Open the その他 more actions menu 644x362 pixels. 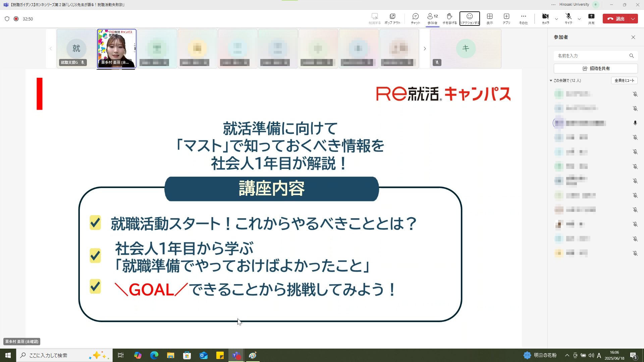point(523,19)
